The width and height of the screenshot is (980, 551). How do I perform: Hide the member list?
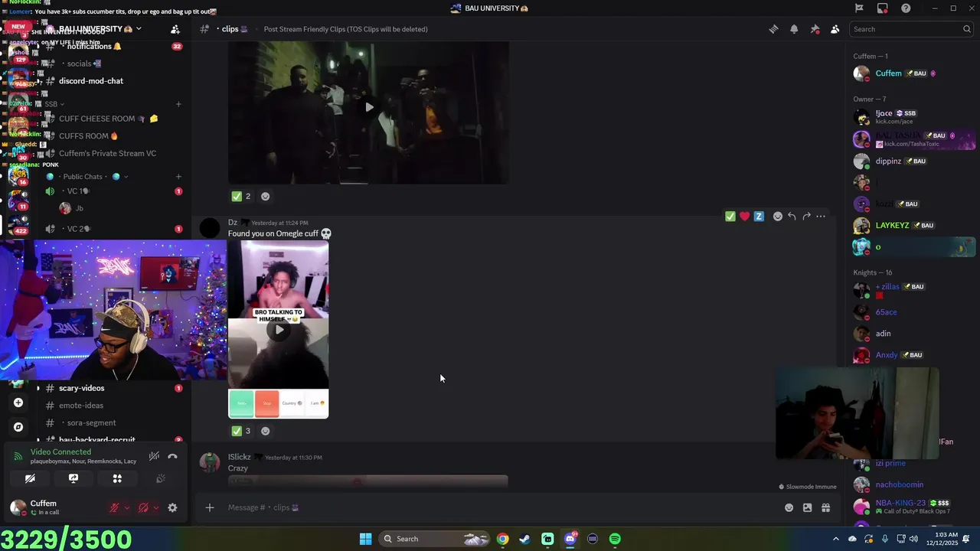835,29
